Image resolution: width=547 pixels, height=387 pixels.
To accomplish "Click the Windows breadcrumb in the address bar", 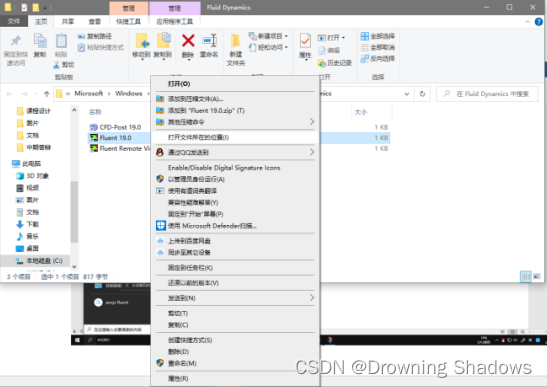I will click(129, 94).
